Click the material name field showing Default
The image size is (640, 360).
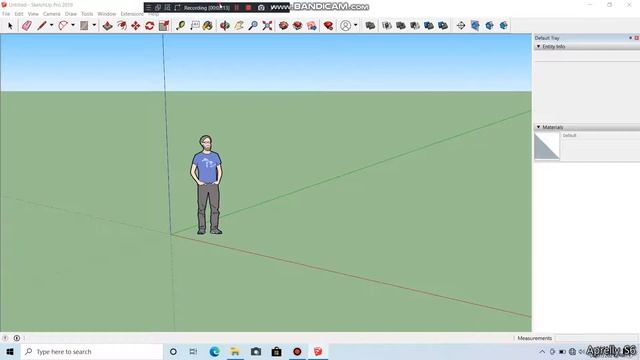pyautogui.click(x=600, y=136)
